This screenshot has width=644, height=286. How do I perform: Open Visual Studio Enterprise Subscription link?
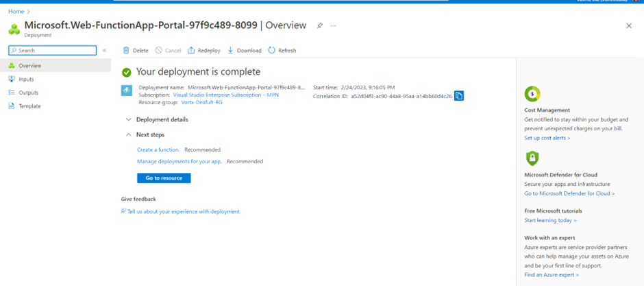[225, 95]
